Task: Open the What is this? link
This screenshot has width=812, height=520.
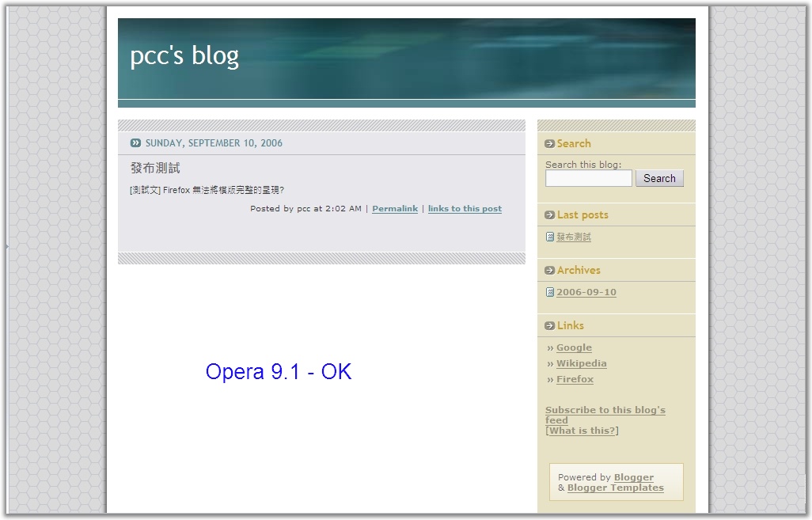Action: coord(582,431)
